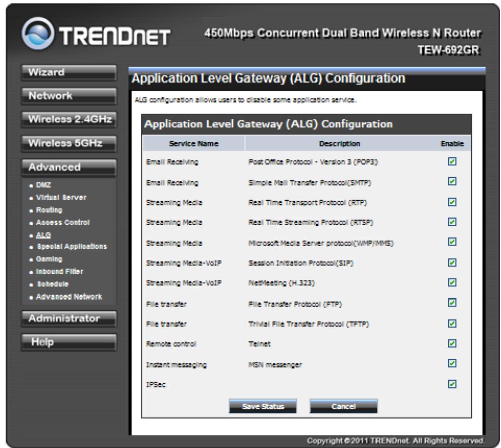Uncheck the SMTP ALG enable box
The image size is (501, 448).
pos(452,182)
